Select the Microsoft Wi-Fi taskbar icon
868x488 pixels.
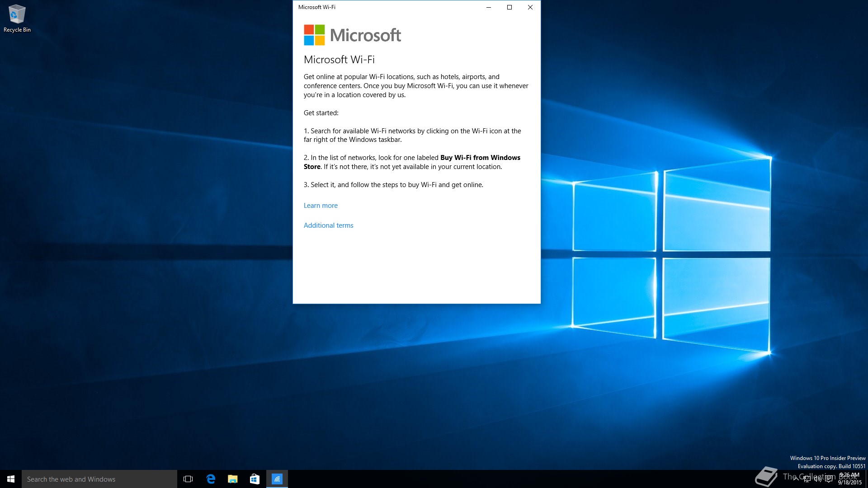(277, 479)
